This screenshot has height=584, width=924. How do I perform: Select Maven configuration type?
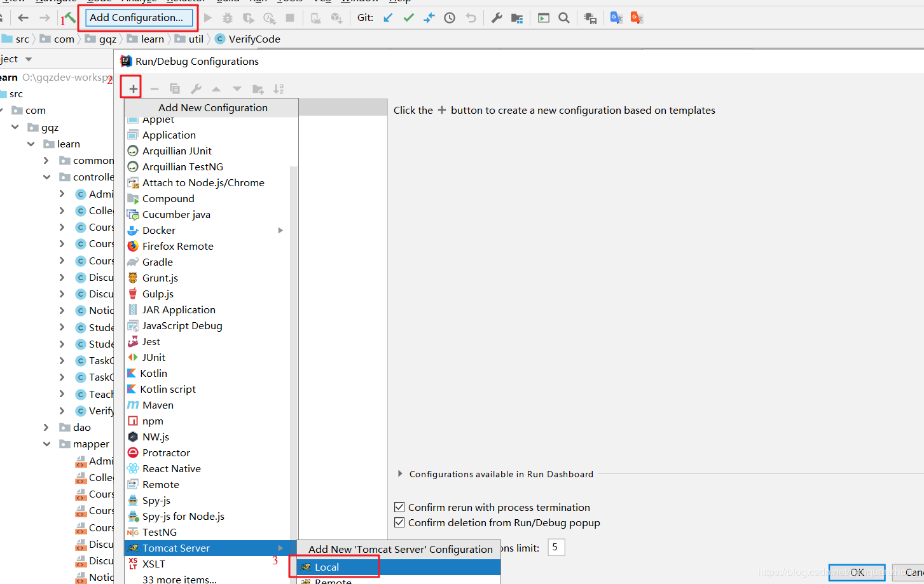[207, 405]
